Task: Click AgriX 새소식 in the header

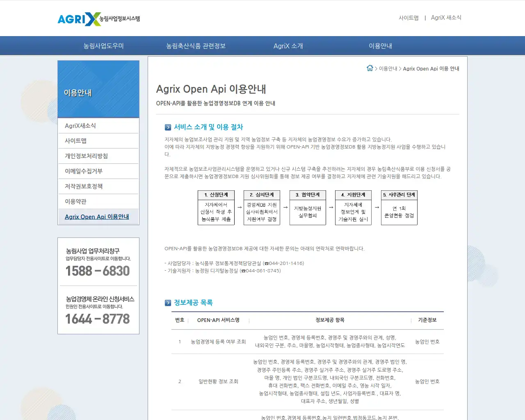Action: [x=446, y=18]
